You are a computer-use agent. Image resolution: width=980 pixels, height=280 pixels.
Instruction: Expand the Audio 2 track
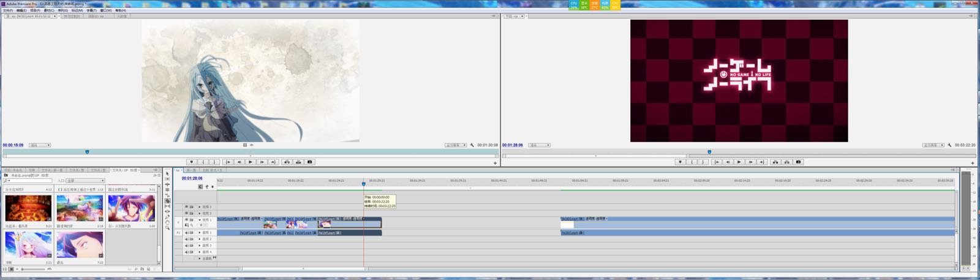[x=200, y=239]
